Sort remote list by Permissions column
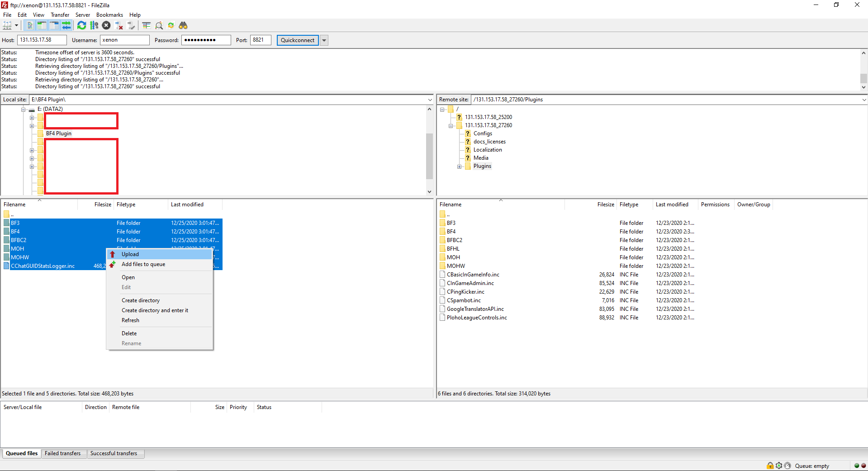The height and width of the screenshot is (471, 868). click(716, 205)
